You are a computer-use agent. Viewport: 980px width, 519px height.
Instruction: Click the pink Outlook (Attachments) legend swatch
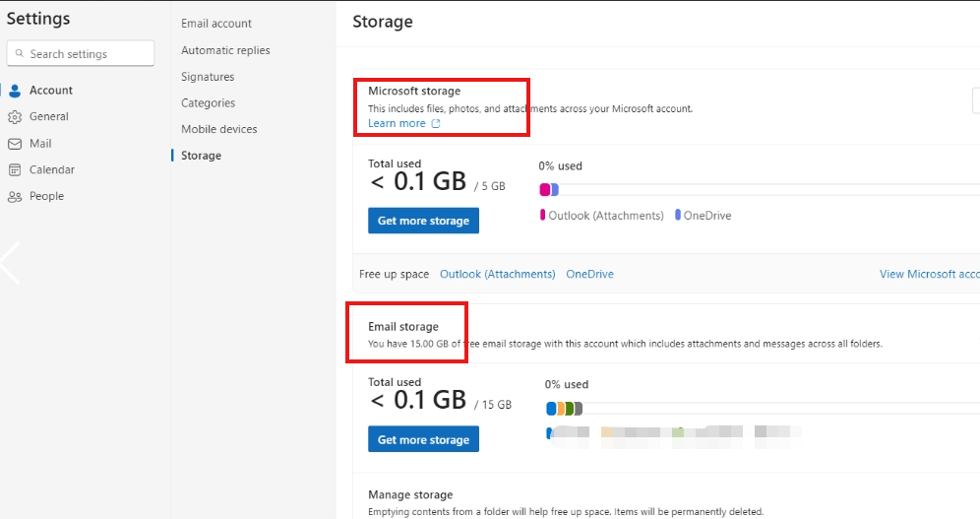542,215
